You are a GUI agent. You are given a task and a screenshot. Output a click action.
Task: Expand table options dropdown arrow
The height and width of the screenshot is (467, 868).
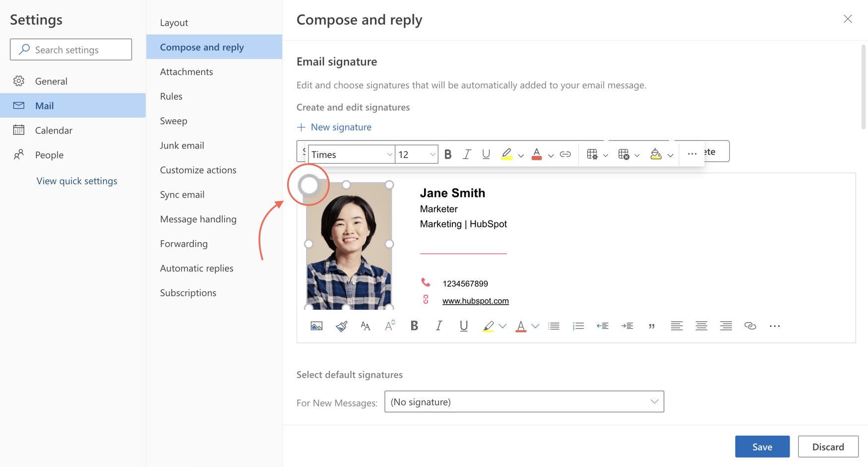pos(606,155)
